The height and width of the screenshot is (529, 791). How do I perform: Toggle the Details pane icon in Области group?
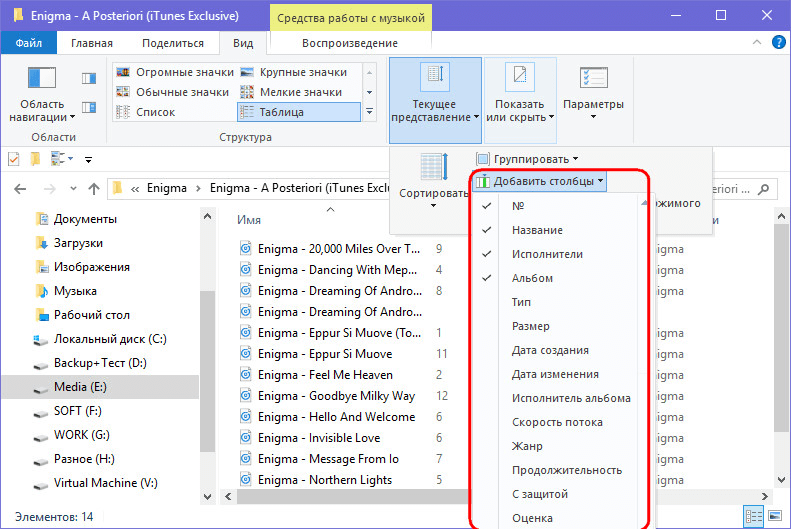click(x=89, y=107)
